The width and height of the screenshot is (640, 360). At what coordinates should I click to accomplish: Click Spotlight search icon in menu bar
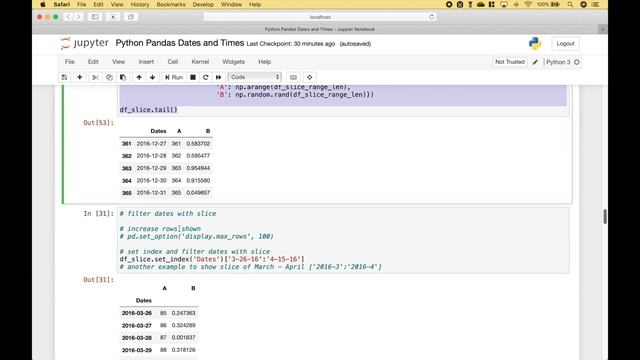(570, 4)
